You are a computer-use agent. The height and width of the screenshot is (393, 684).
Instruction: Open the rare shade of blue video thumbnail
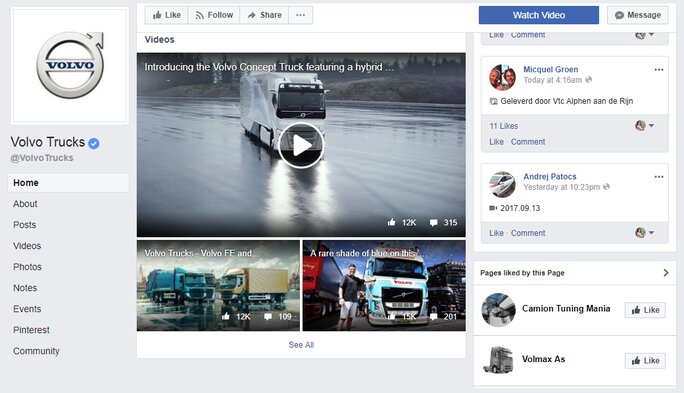[384, 285]
